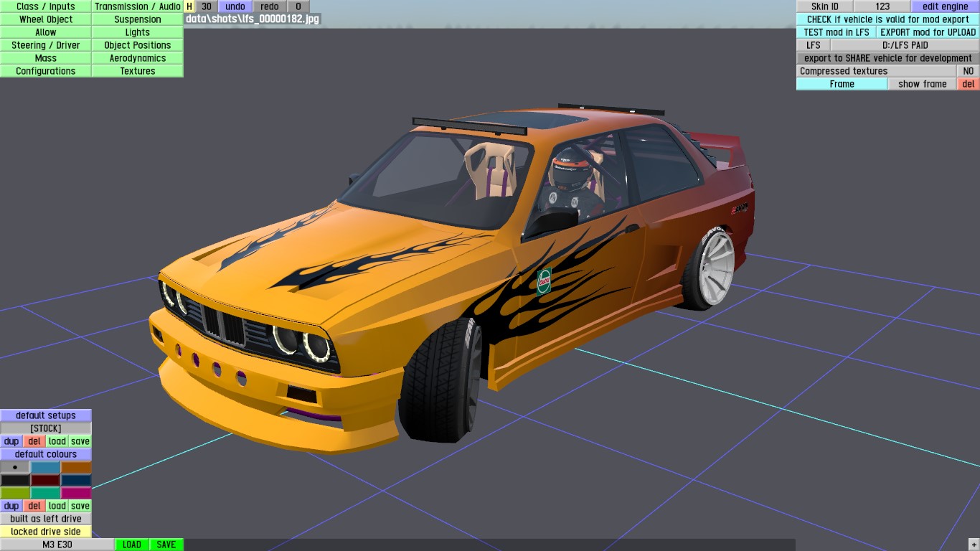Delete the default setup with del
Viewport: 980px width, 551px height.
pos(34,441)
